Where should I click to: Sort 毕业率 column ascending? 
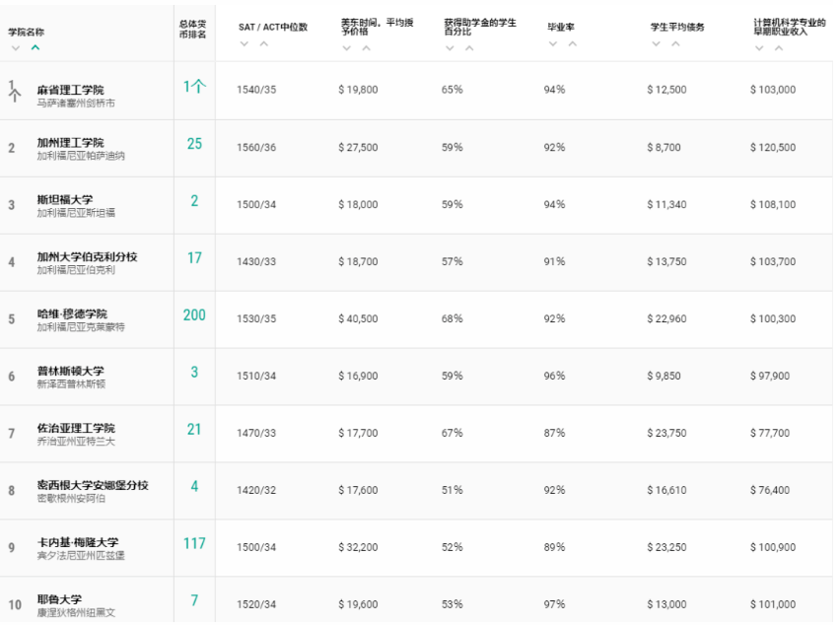(x=571, y=43)
